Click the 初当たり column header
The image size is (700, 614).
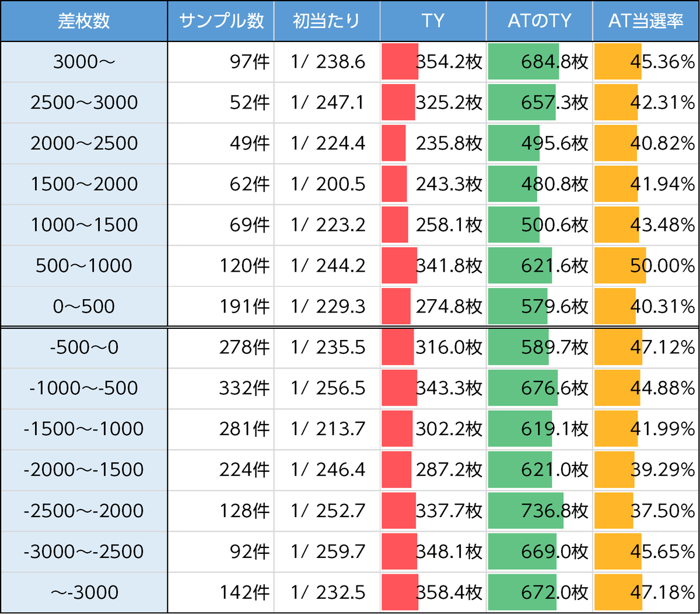327,21
